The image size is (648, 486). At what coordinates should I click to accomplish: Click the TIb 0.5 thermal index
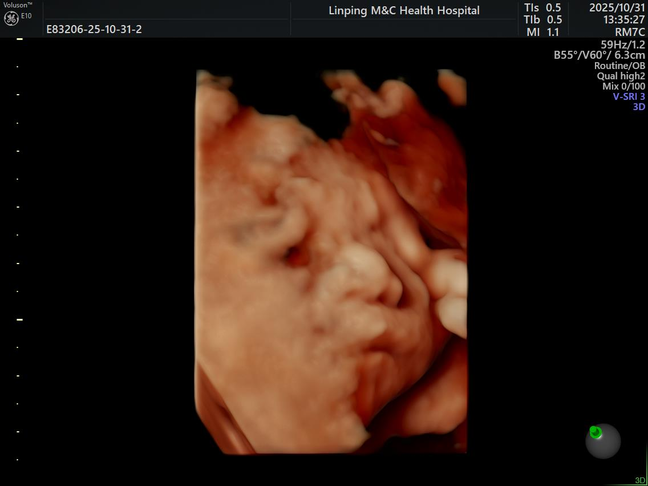542,20
